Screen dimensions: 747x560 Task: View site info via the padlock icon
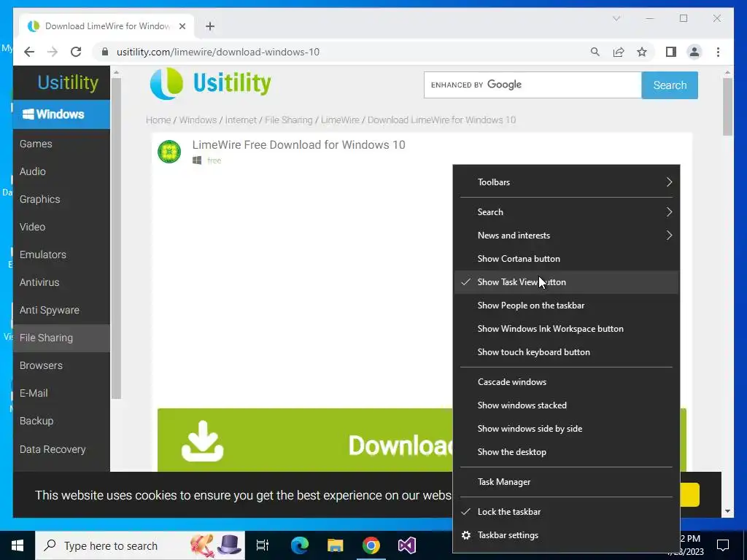105,52
